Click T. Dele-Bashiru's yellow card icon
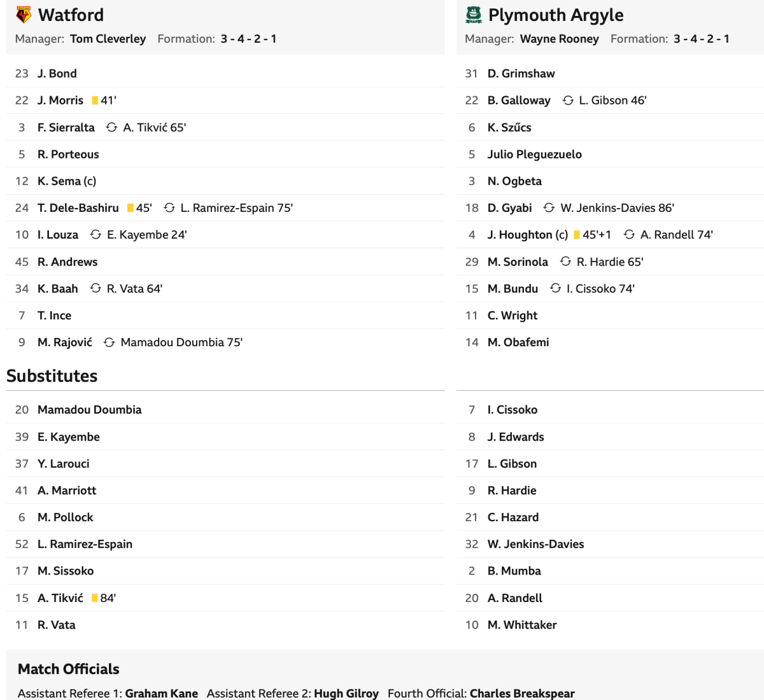 (131, 208)
